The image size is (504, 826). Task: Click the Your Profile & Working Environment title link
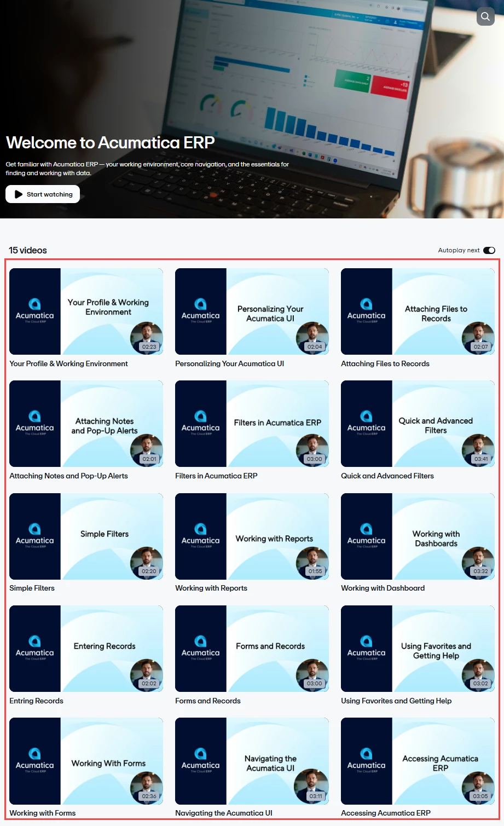click(x=68, y=363)
